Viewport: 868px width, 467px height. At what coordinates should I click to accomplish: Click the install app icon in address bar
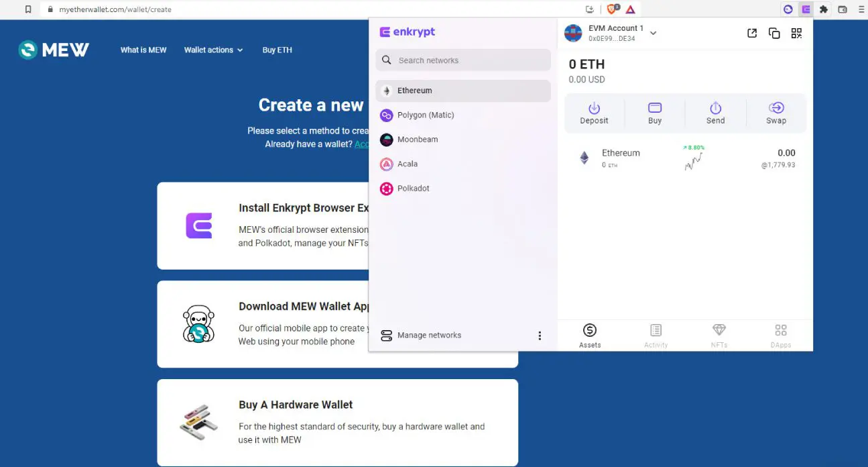pos(590,9)
